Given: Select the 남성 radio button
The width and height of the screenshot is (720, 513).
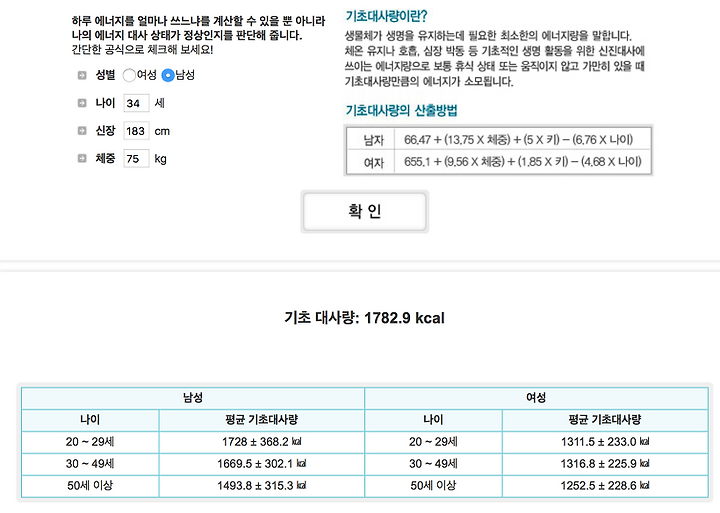Looking at the screenshot, I should [x=168, y=75].
